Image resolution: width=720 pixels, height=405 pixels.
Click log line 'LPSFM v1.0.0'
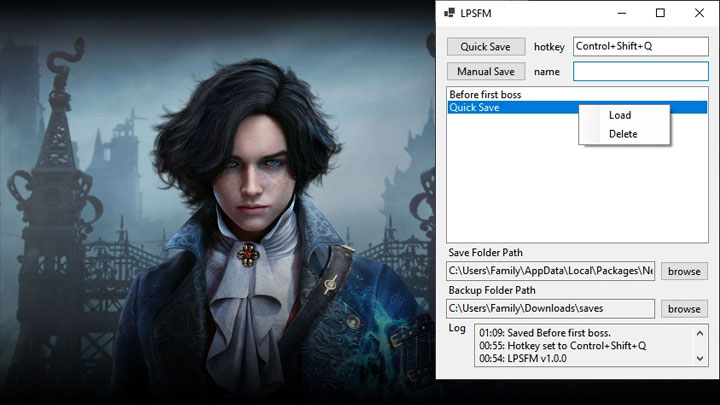[x=523, y=359]
